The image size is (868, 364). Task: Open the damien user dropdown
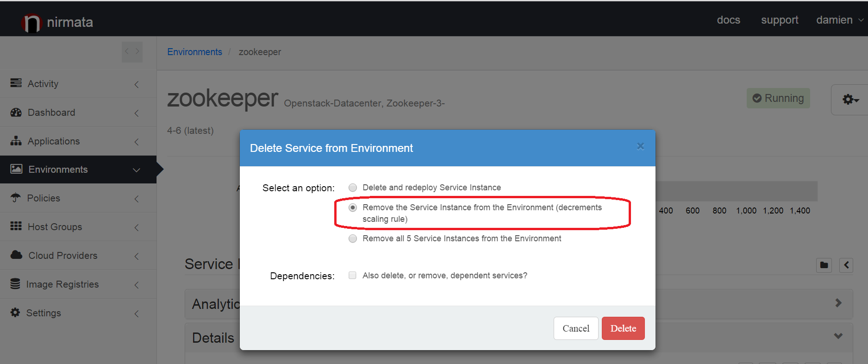(x=840, y=20)
